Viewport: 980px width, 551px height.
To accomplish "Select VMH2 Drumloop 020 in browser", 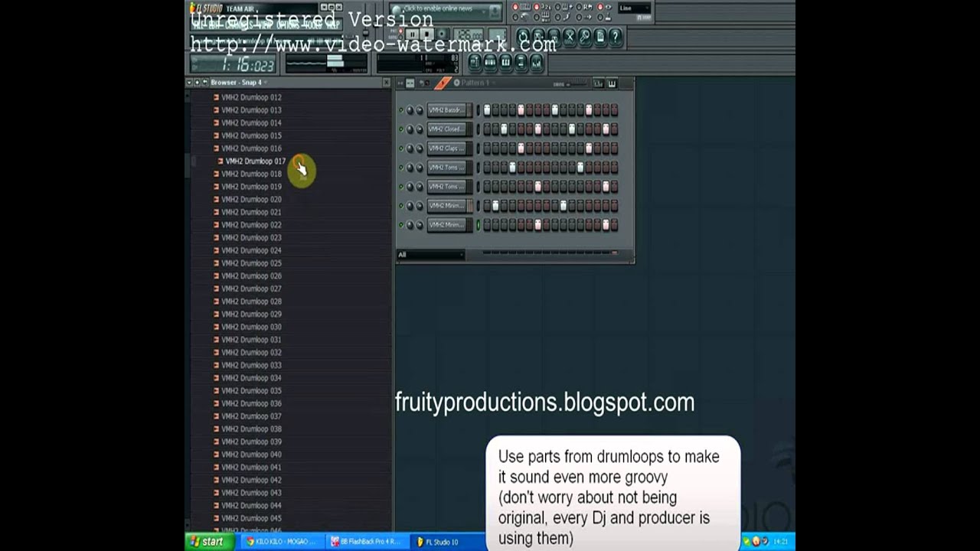I will tap(251, 199).
